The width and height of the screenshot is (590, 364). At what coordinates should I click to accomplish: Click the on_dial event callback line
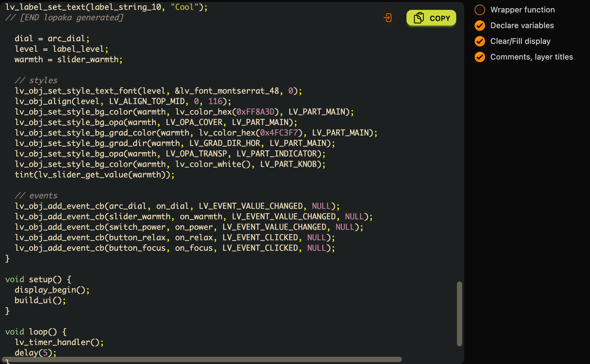click(x=177, y=206)
